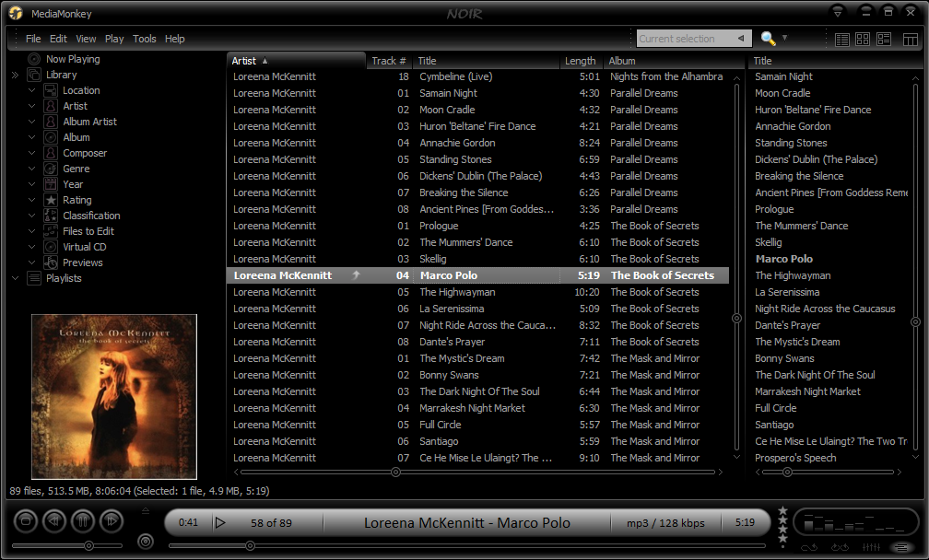The height and width of the screenshot is (560, 929).
Task: Click the magnifying glass search icon
Action: (x=768, y=39)
